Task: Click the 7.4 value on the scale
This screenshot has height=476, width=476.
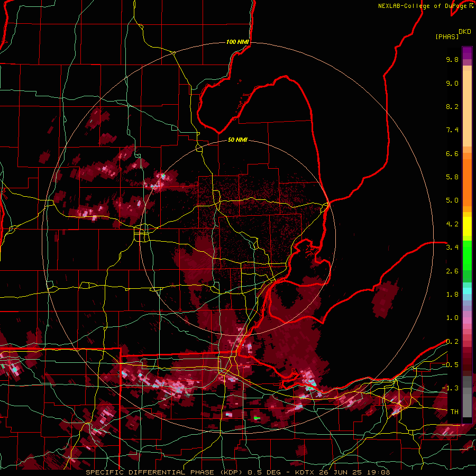Action: [452, 130]
